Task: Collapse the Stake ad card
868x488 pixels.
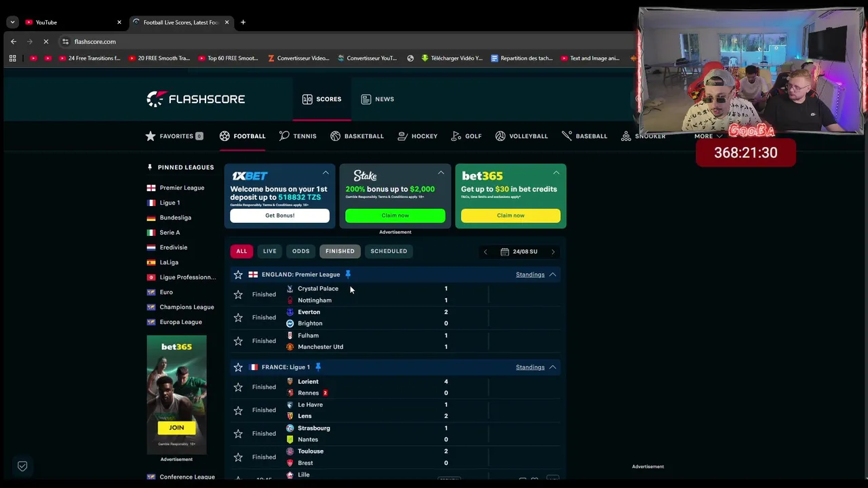Action: pyautogui.click(x=441, y=173)
